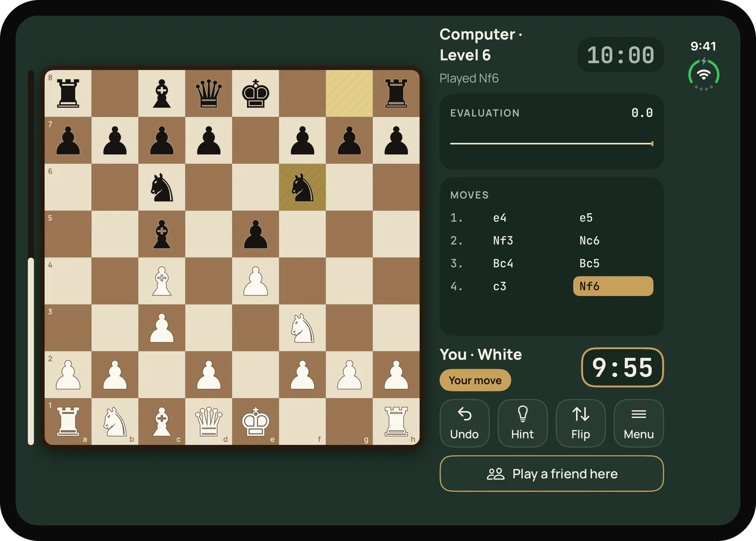Click the black pawn on e5

(x=255, y=234)
